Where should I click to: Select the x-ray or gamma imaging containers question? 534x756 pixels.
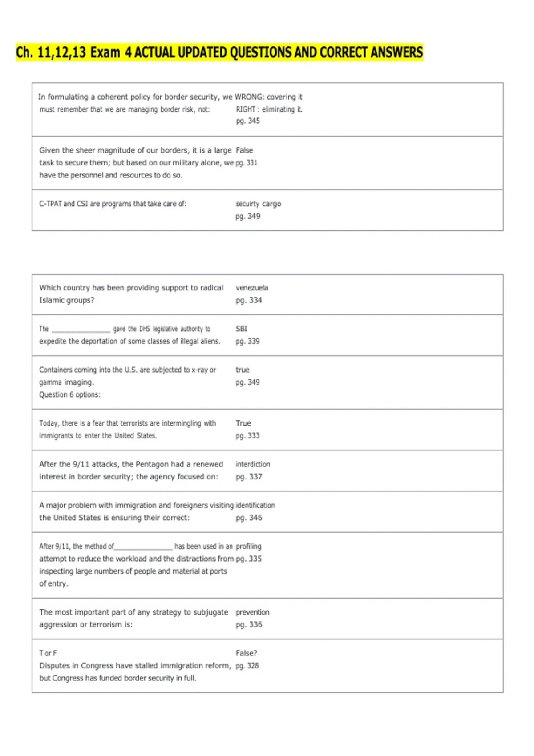click(128, 376)
